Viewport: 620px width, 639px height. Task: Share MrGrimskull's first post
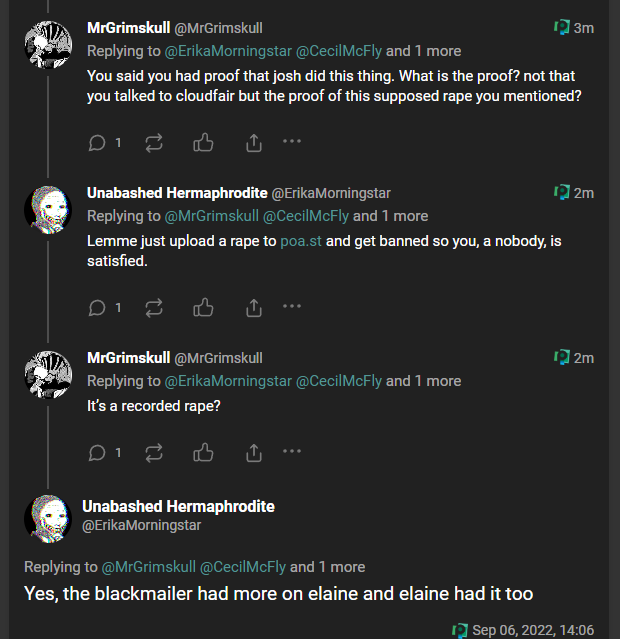[254, 143]
